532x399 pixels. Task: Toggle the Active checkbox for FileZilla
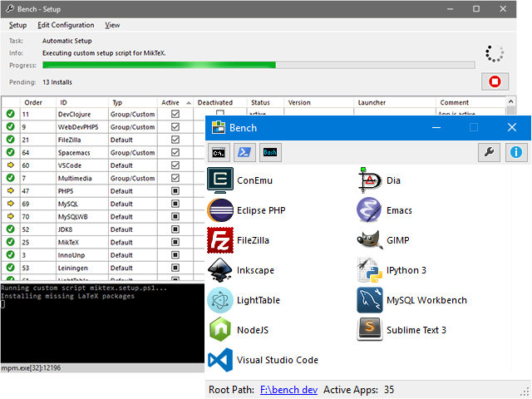click(175, 140)
